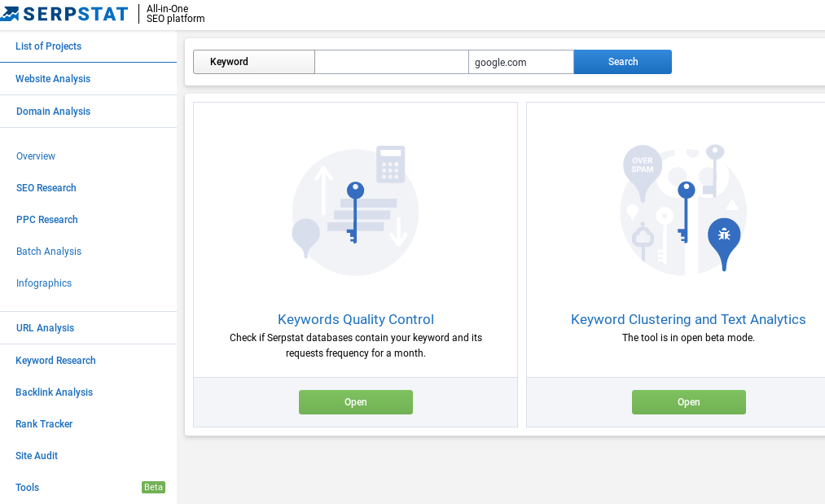Click the blue Search button

622,62
